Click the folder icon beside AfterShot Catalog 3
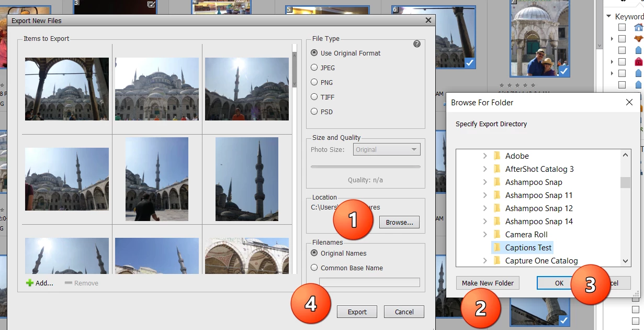The width and height of the screenshot is (644, 330). click(x=498, y=169)
